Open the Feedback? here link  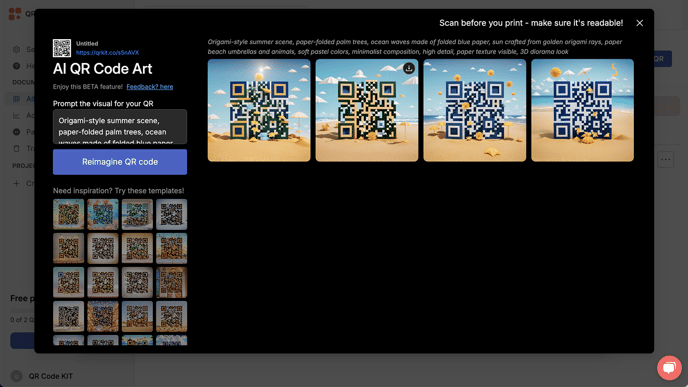click(150, 87)
